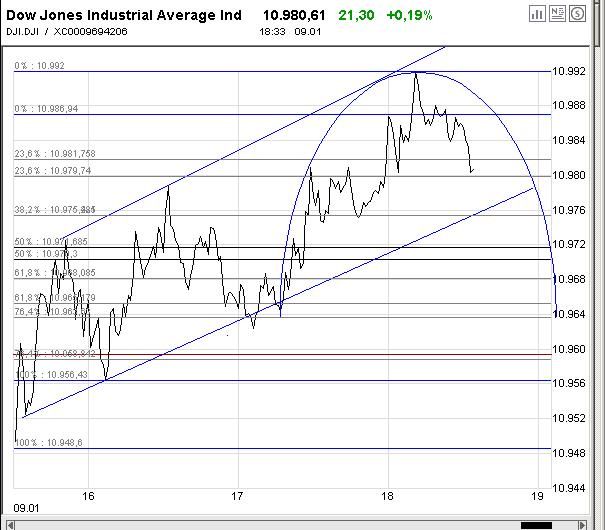
Task: Click the y-axis price label 10.972
Action: (569, 244)
